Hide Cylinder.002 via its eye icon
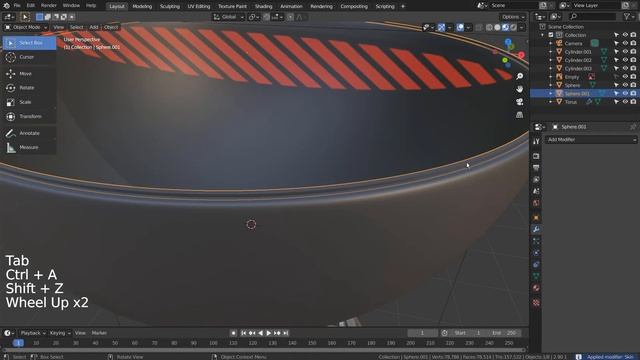Image resolution: width=640 pixels, height=360 pixels. [x=625, y=60]
